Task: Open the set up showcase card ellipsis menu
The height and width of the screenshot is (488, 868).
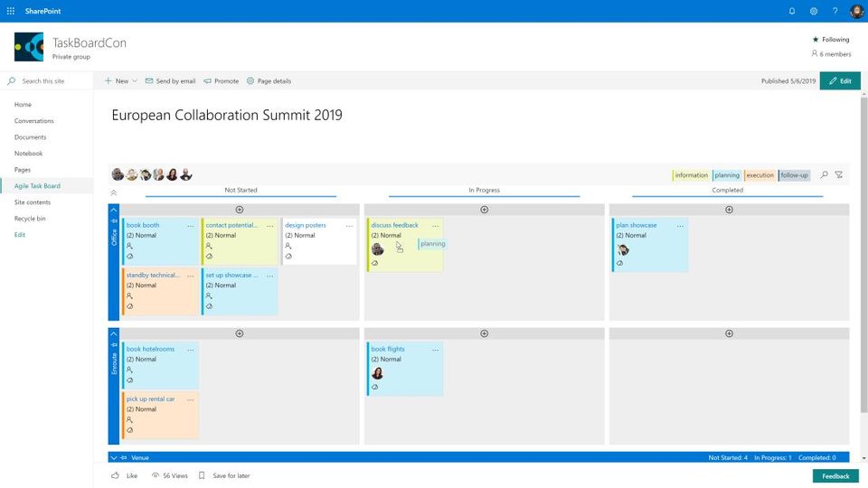Action: coord(270,276)
